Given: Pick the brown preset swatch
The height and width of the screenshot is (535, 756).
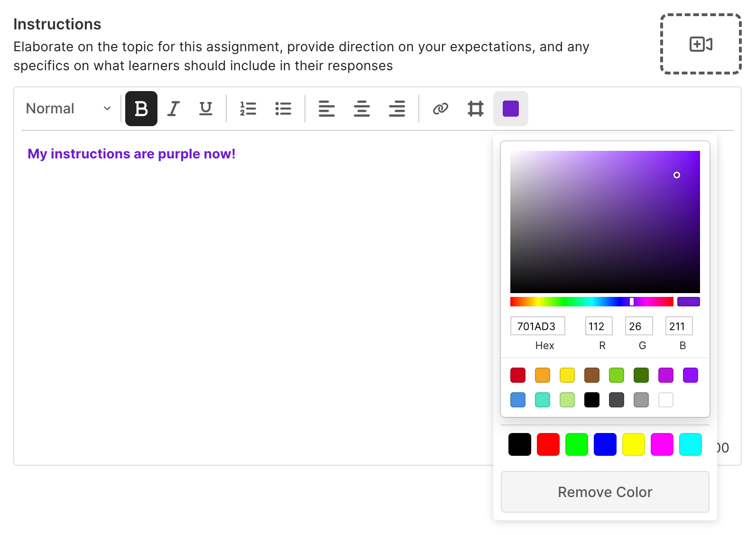Looking at the screenshot, I should [x=592, y=375].
